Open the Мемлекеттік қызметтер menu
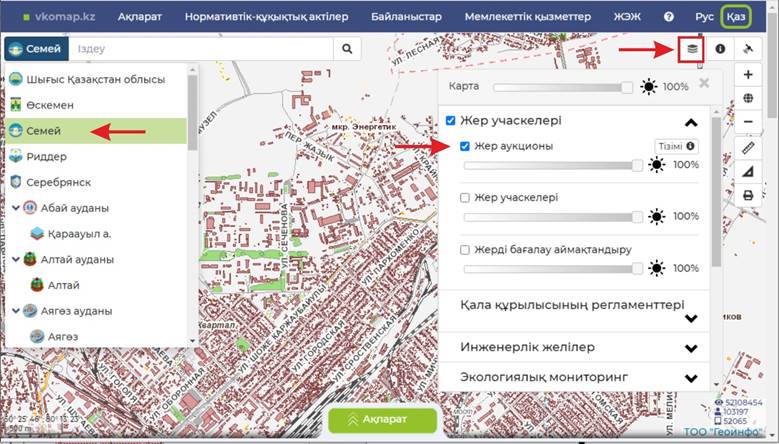 (x=527, y=17)
